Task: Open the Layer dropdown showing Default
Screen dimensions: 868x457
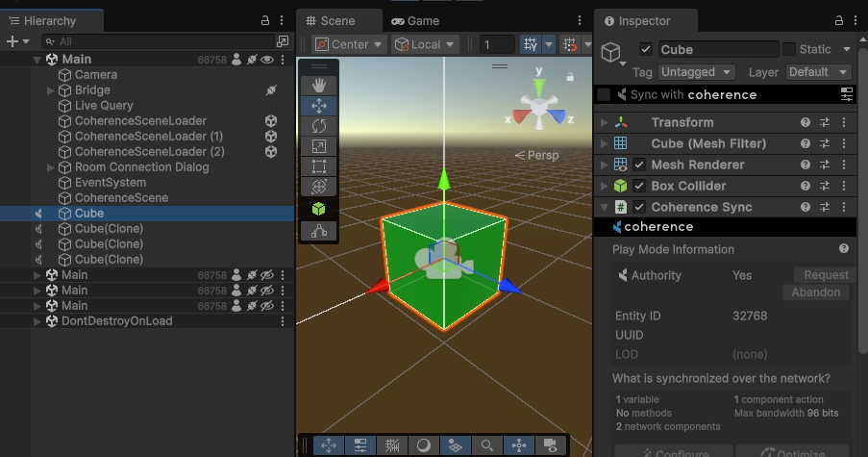Action: tap(818, 72)
